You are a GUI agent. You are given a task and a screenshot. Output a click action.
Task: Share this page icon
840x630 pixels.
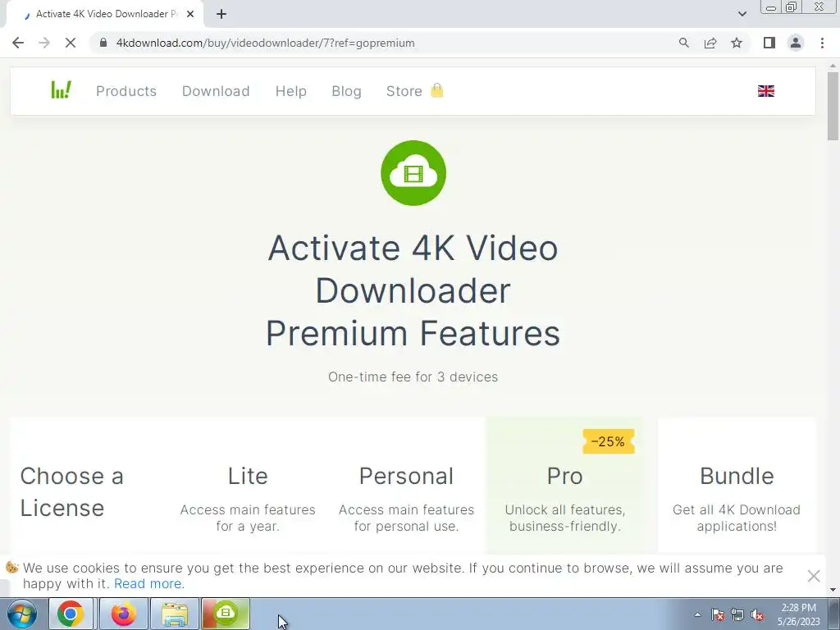710,43
